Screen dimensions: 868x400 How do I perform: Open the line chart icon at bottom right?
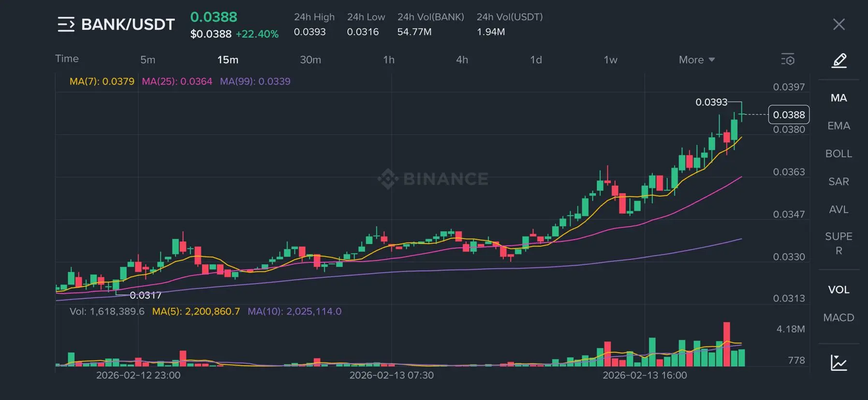point(839,363)
